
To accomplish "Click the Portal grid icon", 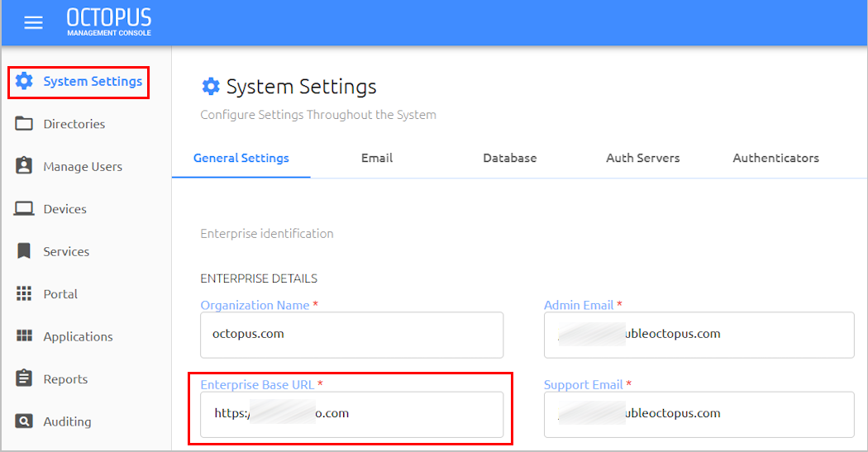I will click(x=24, y=293).
